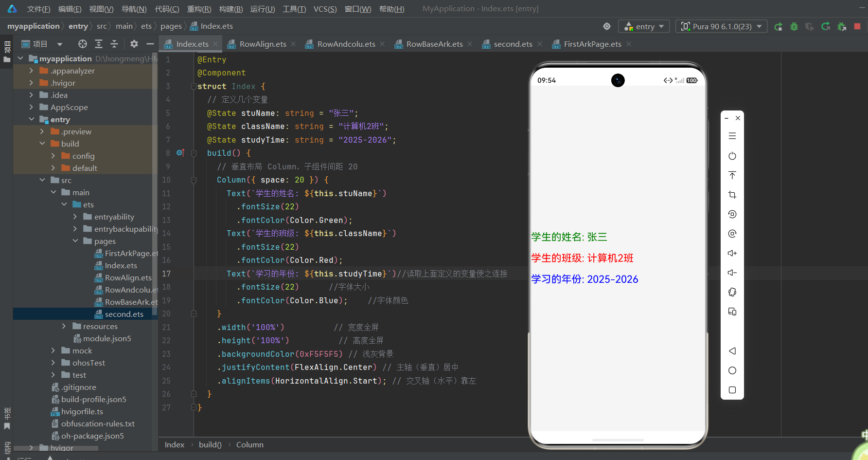Open the entry run configuration dropdown
The height and width of the screenshot is (460, 868).
(644, 26)
